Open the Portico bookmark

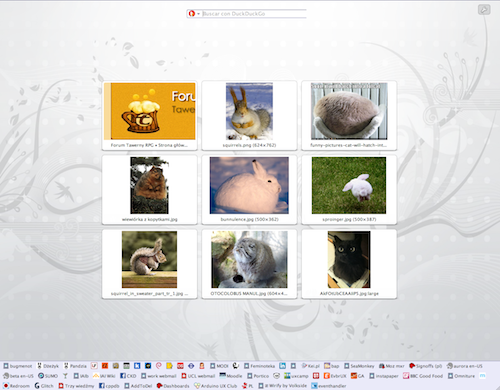(x=258, y=376)
